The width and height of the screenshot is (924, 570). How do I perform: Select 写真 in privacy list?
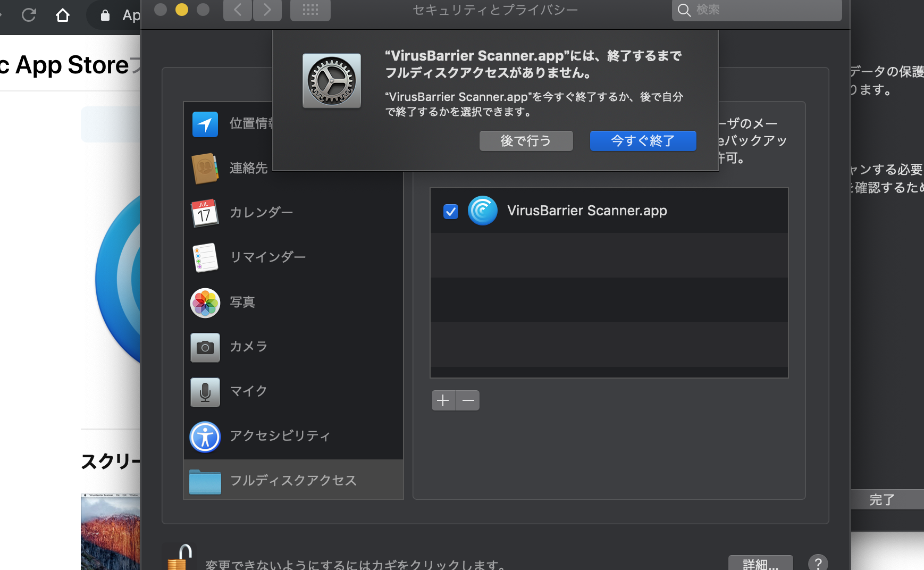pos(242,302)
